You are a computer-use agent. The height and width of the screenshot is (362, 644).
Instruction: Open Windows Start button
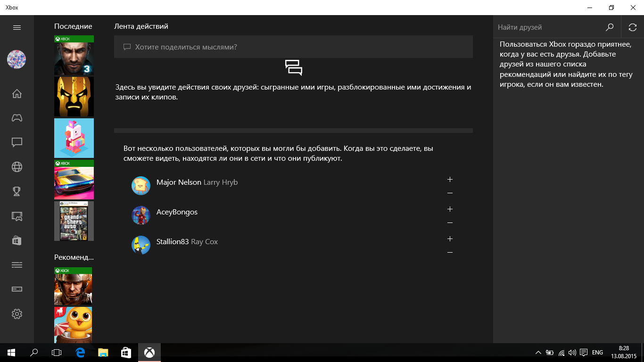pos(11,353)
